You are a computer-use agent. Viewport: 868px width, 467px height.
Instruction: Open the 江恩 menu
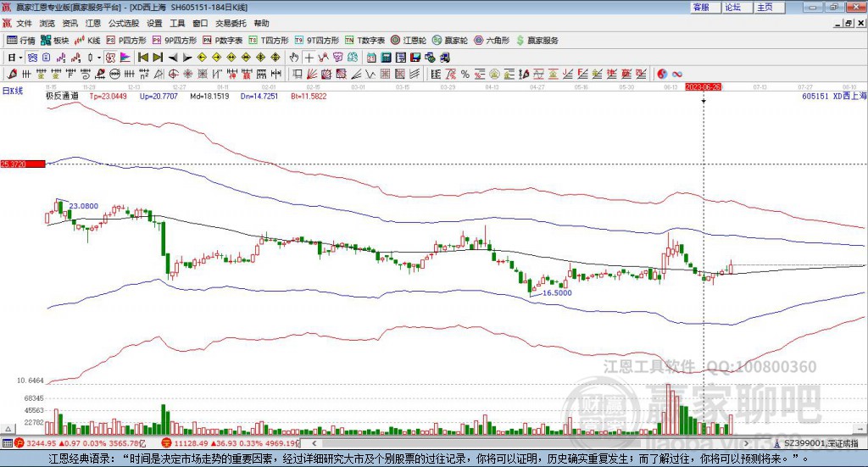93,23
